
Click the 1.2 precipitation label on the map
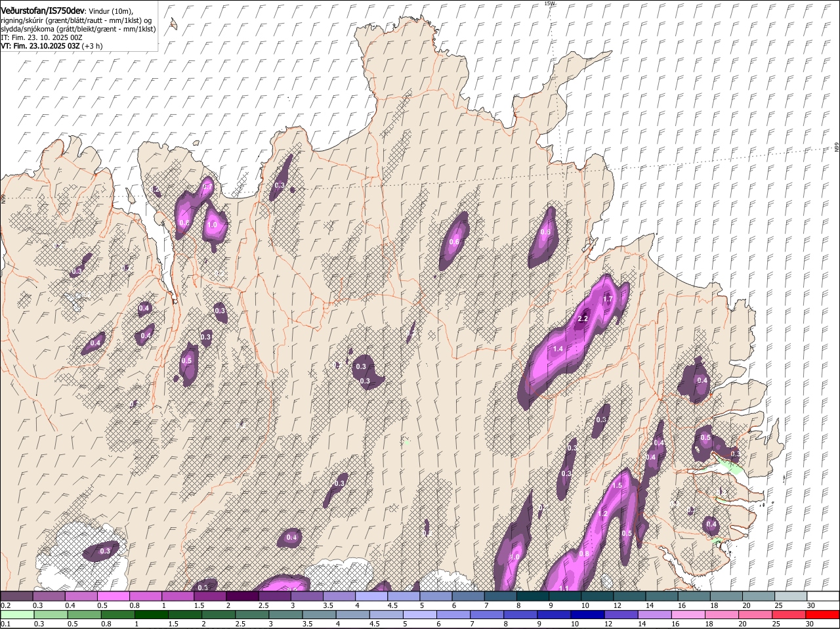point(602,514)
